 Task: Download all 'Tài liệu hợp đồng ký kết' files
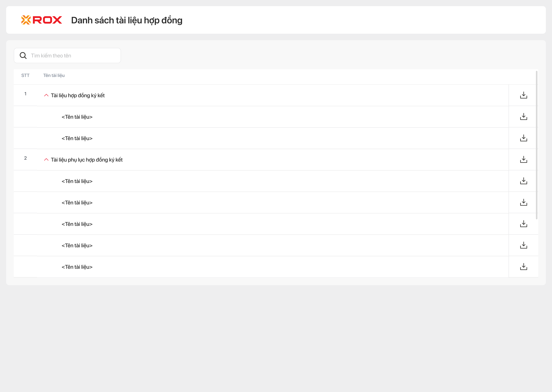[x=523, y=95]
